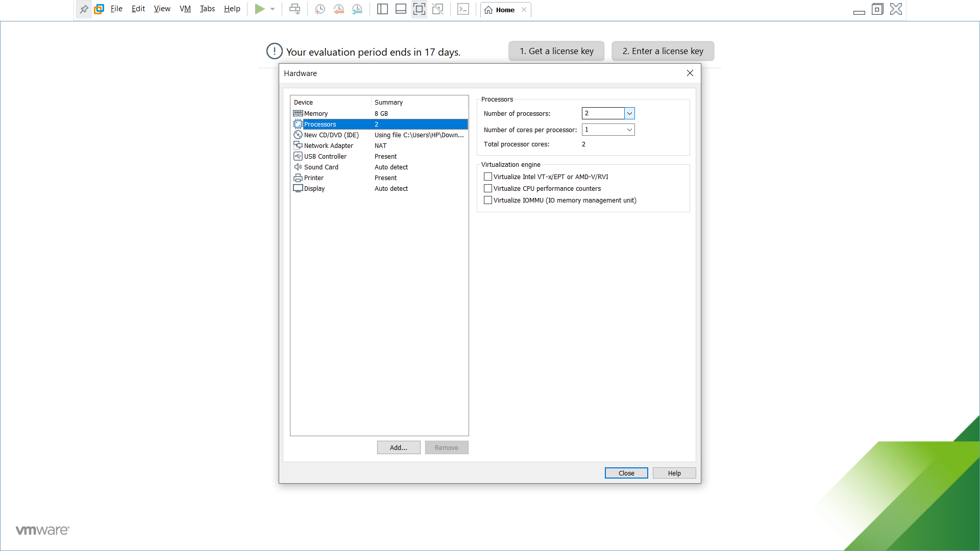Click the Take Snapshot toolbar icon
The image size is (980, 551).
pos(320,9)
